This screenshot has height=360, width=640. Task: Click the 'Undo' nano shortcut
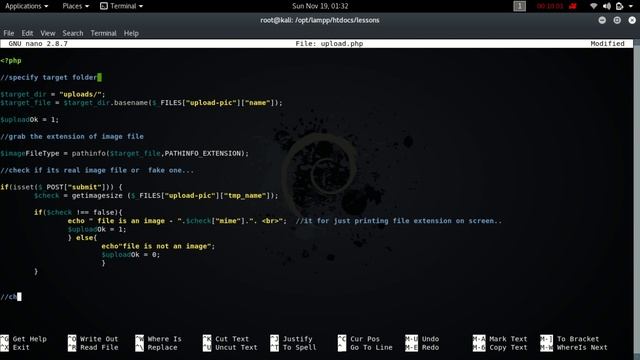pos(422,339)
